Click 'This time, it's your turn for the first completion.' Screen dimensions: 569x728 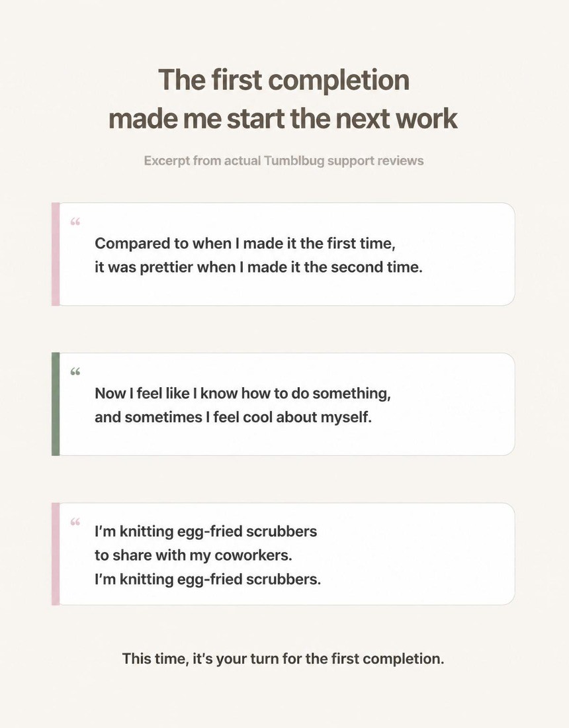pyautogui.click(x=283, y=659)
